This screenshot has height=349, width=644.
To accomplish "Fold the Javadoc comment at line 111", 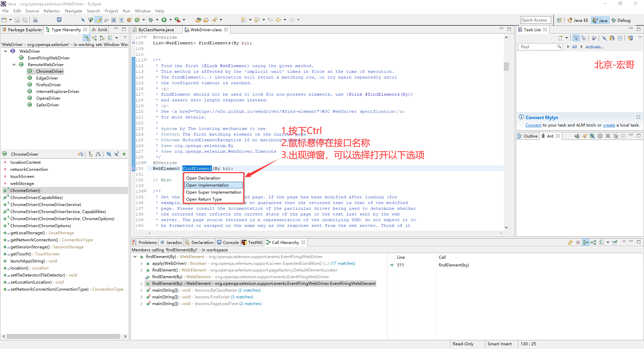I will click(145, 60).
